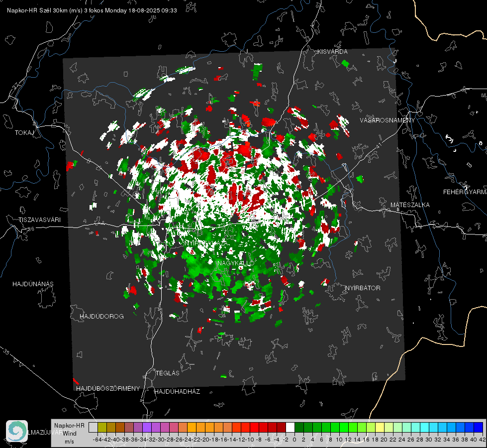
Task: Click the Napkor-HR Wind m/s legend title
Action: (69, 434)
